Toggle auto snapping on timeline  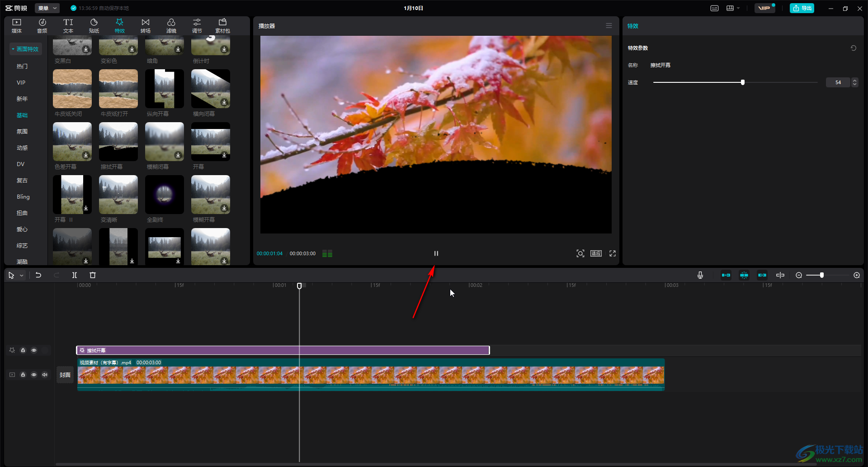(x=744, y=275)
